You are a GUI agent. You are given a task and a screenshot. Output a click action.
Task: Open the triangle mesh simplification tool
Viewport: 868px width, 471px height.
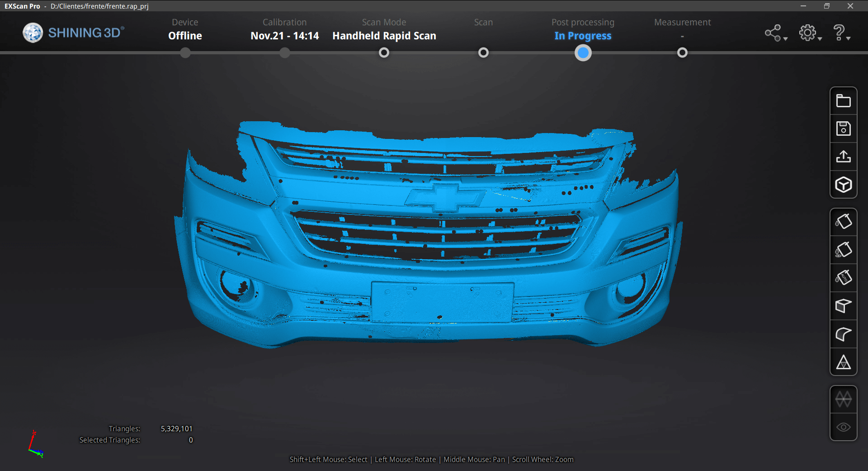tap(843, 362)
